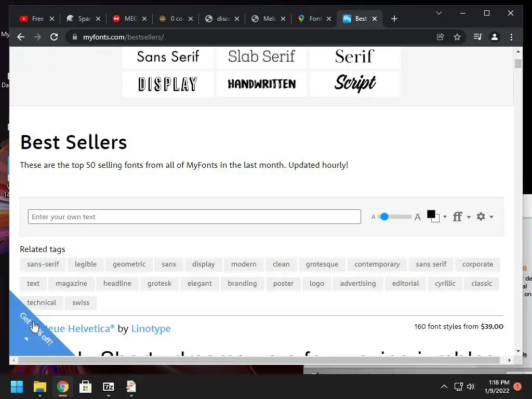Select the branding tag
This screenshot has width=532, height=399.
pos(242,283)
